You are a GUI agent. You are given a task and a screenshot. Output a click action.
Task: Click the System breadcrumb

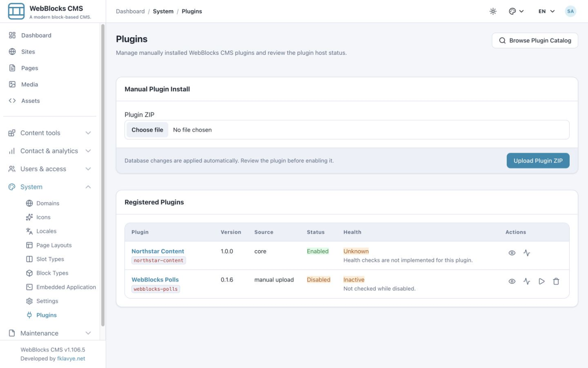tap(163, 11)
